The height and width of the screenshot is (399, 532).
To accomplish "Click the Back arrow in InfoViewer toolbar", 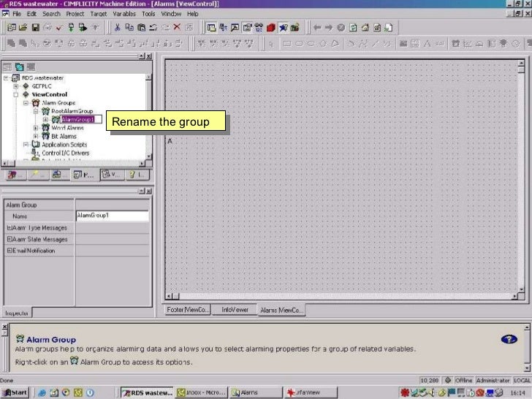I will tap(317, 28).
